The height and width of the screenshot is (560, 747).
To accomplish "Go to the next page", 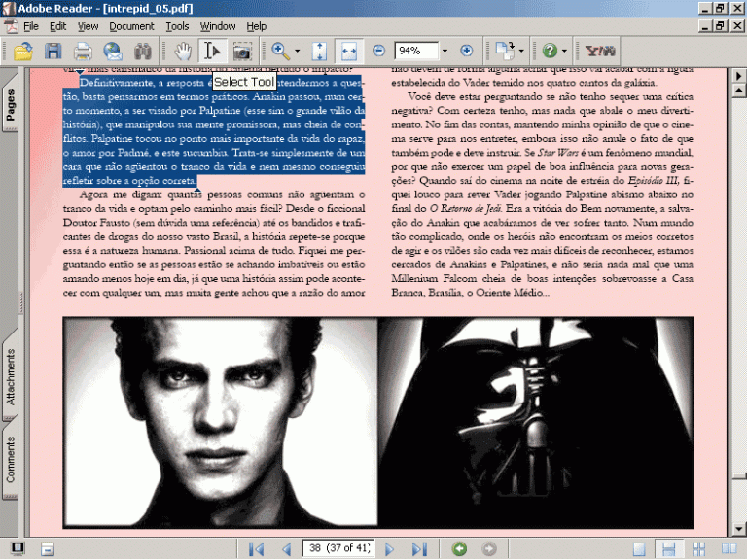I will coord(389,549).
